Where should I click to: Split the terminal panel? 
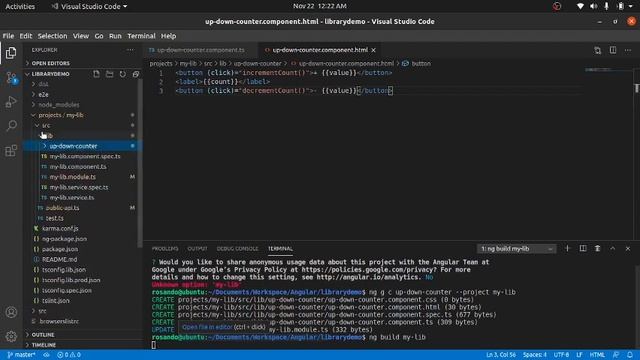coord(582,249)
